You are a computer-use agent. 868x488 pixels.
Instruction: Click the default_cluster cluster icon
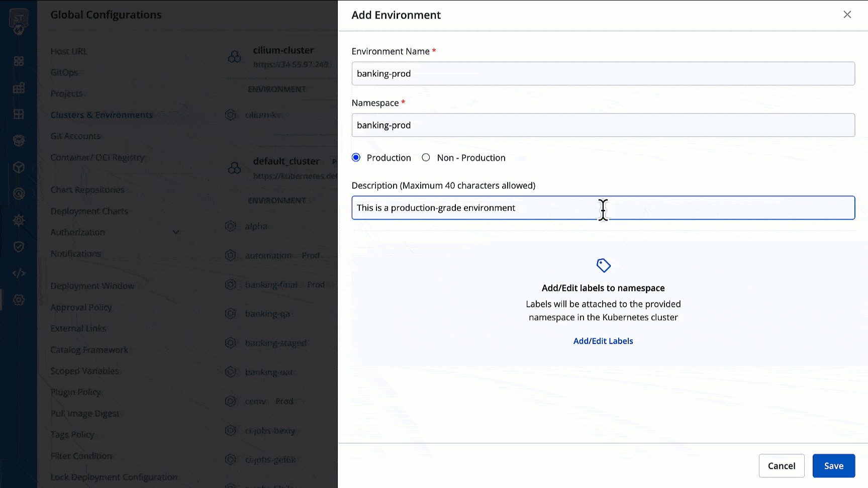(x=234, y=168)
